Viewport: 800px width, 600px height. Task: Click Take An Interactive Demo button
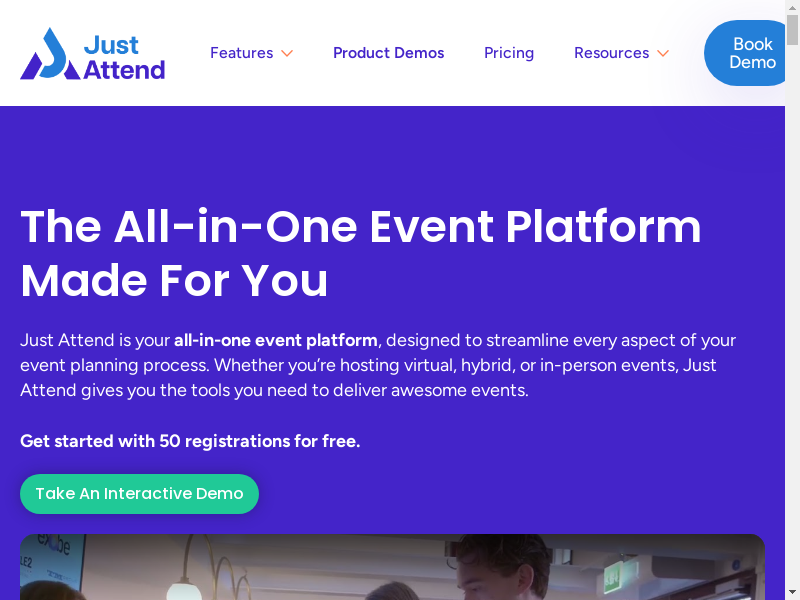pyautogui.click(x=139, y=494)
